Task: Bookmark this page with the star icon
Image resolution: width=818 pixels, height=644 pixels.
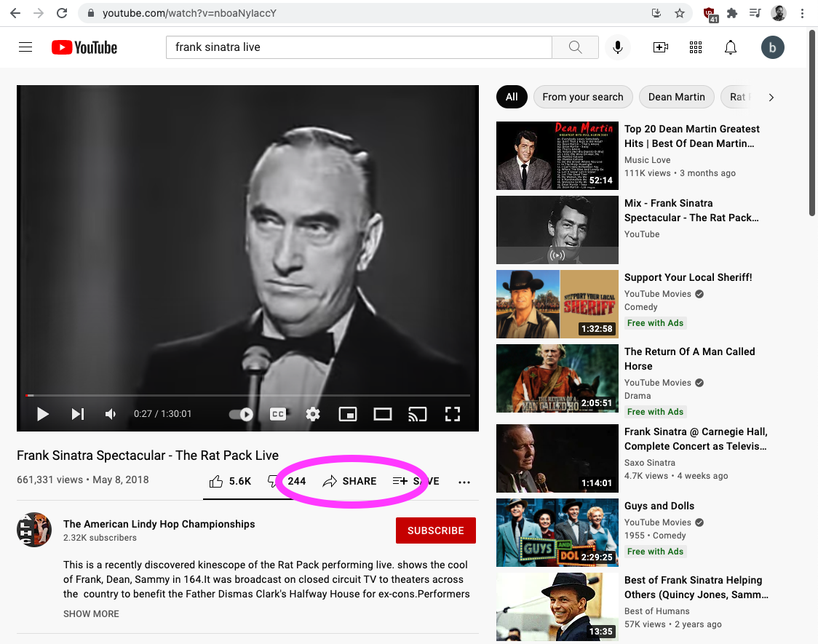Action: pos(679,13)
